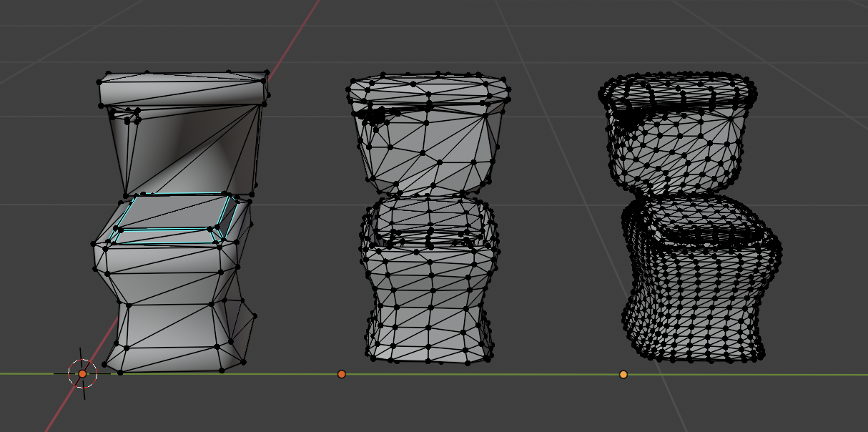Click the highlighted cyan edge on the seat front
The width and height of the screenshot is (868, 432).
point(172,243)
